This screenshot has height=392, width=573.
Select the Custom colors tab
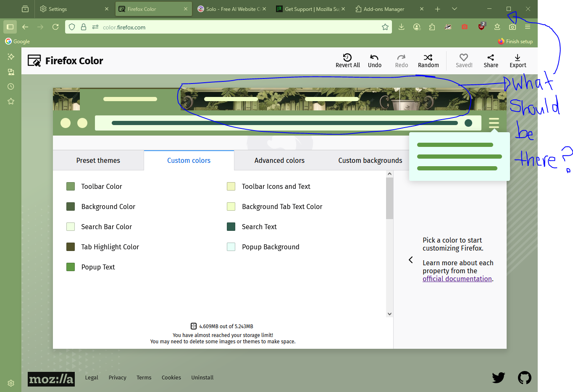[x=189, y=160]
